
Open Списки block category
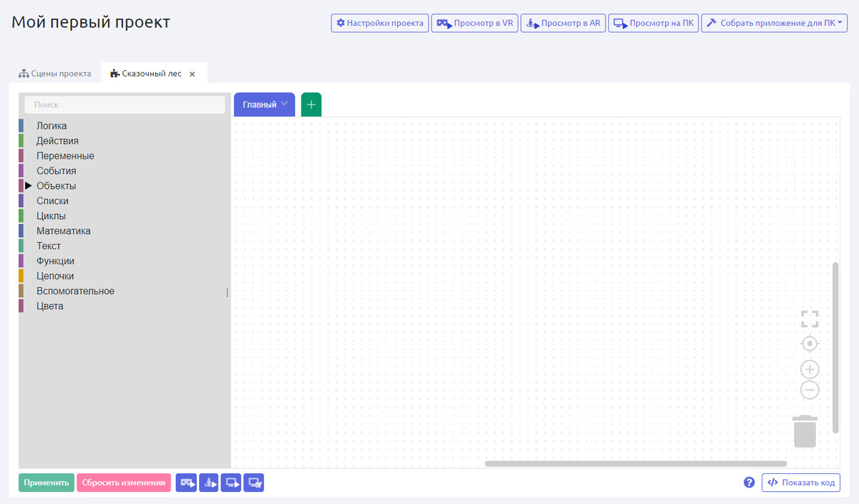(52, 201)
